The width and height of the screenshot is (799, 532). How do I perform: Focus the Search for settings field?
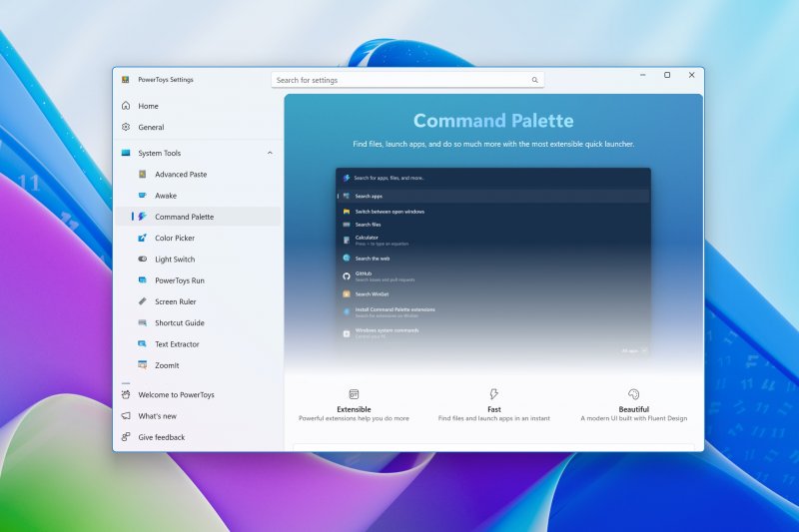[x=399, y=80]
